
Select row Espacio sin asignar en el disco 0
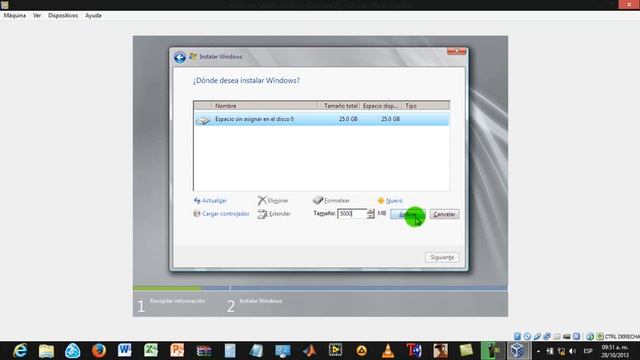(x=322, y=119)
